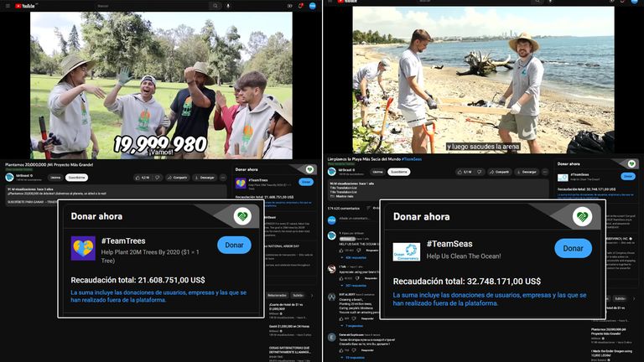Open the hamburger guide menu in left YouTube window

pos(8,6)
